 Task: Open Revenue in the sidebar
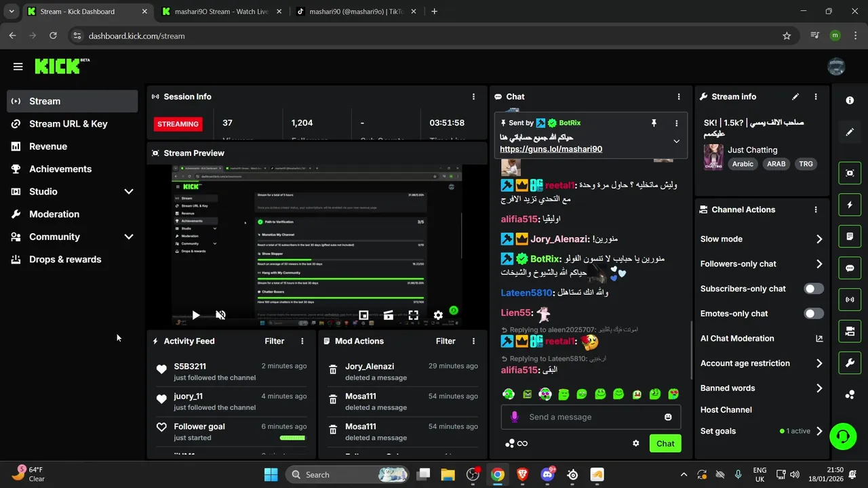point(72,146)
